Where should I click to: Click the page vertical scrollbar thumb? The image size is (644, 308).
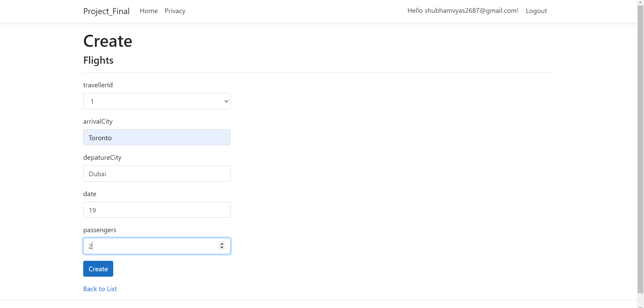click(640, 149)
